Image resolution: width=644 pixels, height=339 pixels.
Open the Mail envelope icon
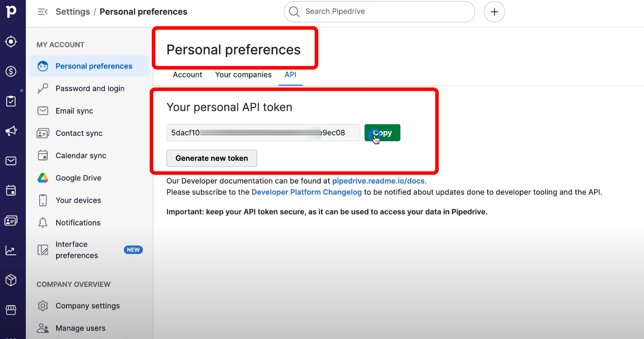pyautogui.click(x=10, y=160)
